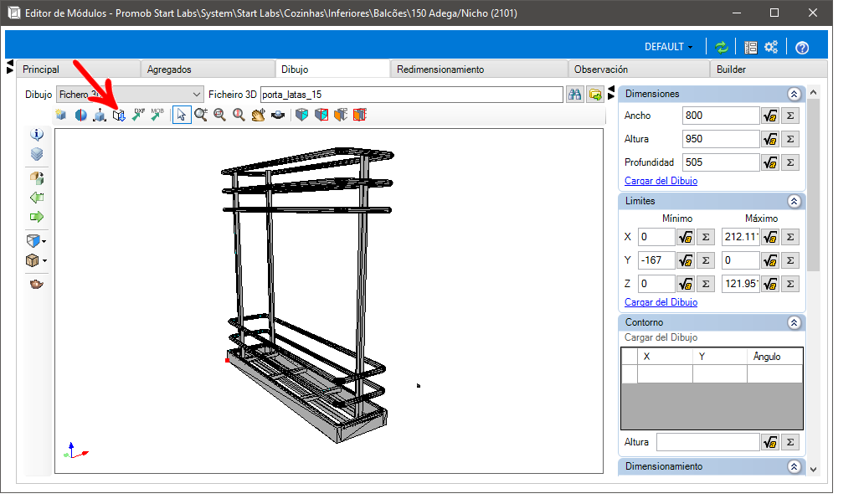
Task: Click the panel collapse arrows beside Dimensiones
Action: [611, 93]
